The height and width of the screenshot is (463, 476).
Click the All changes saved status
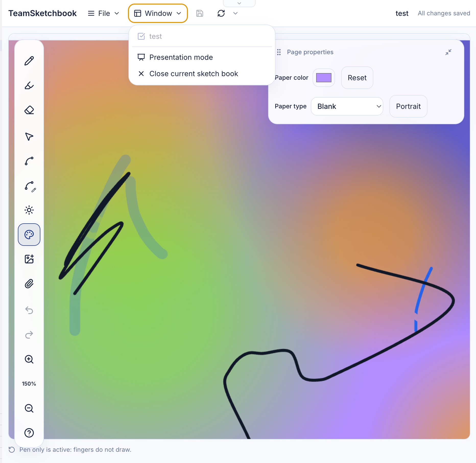coord(444,13)
